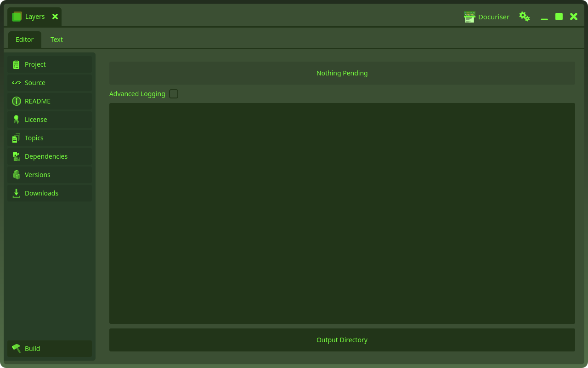This screenshot has height=368, width=588.
Task: Click the Source code brackets icon
Action: click(x=17, y=83)
